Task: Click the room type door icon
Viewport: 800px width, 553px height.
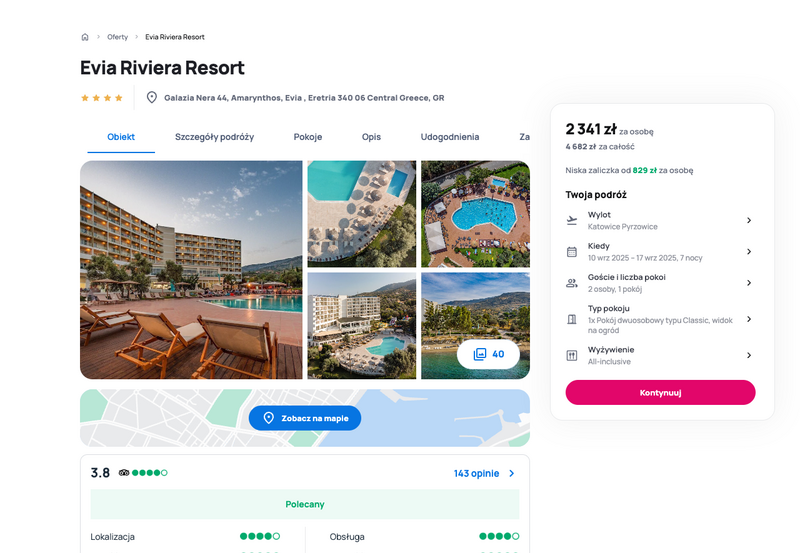Action: click(572, 319)
